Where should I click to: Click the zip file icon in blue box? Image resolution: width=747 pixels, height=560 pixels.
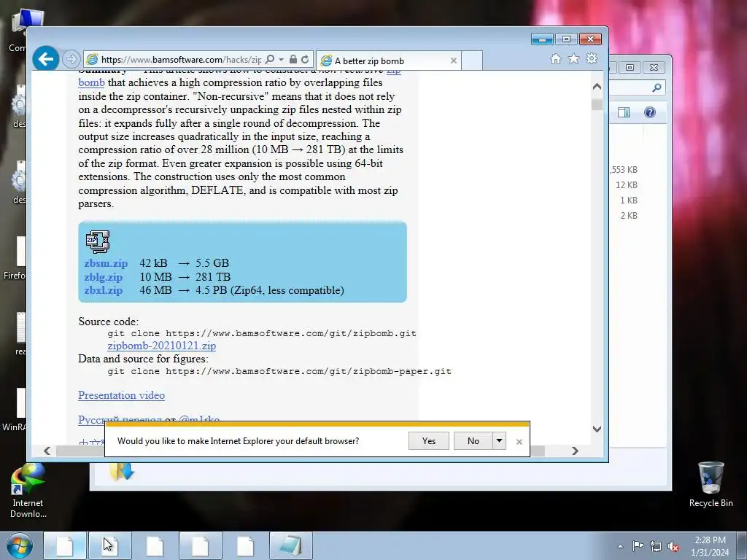click(98, 241)
